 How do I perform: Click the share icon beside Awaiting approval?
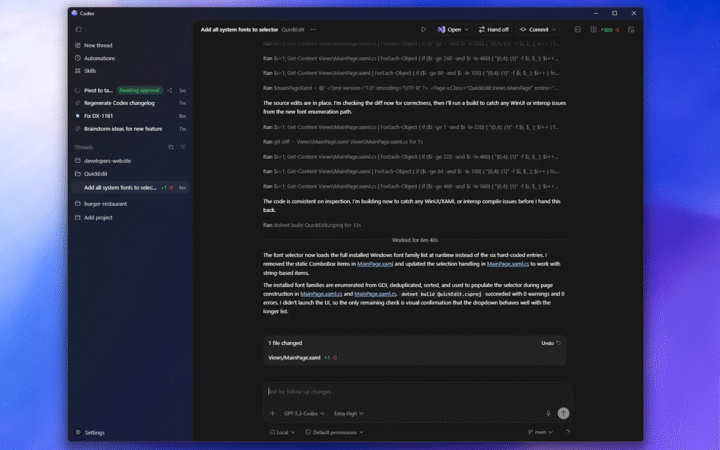pyautogui.click(x=170, y=90)
